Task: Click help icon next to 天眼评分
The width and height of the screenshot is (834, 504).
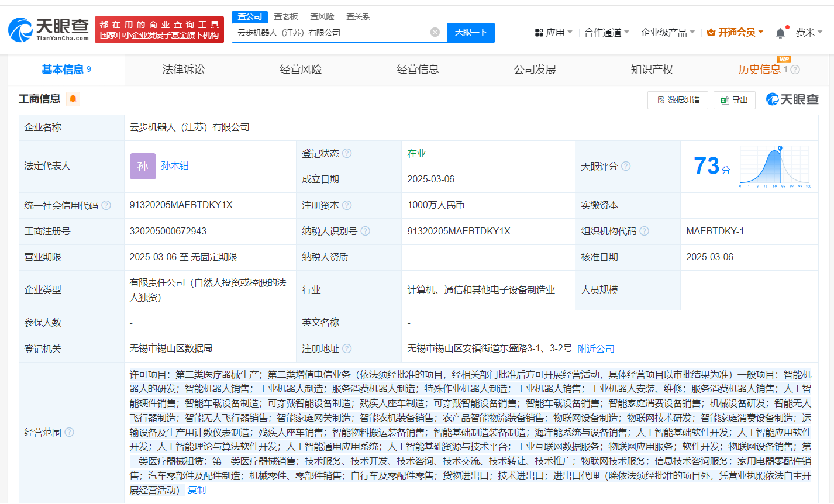Action: tap(626, 167)
